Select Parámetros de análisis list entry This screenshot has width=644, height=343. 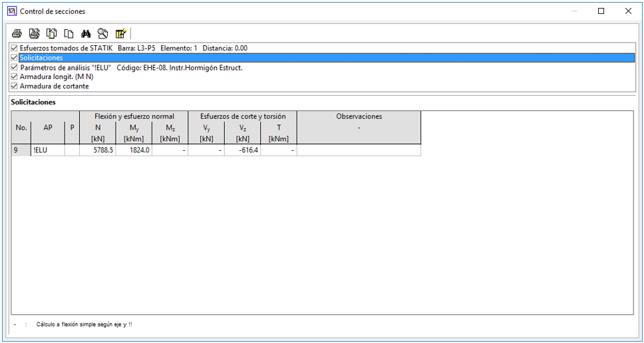(65, 68)
